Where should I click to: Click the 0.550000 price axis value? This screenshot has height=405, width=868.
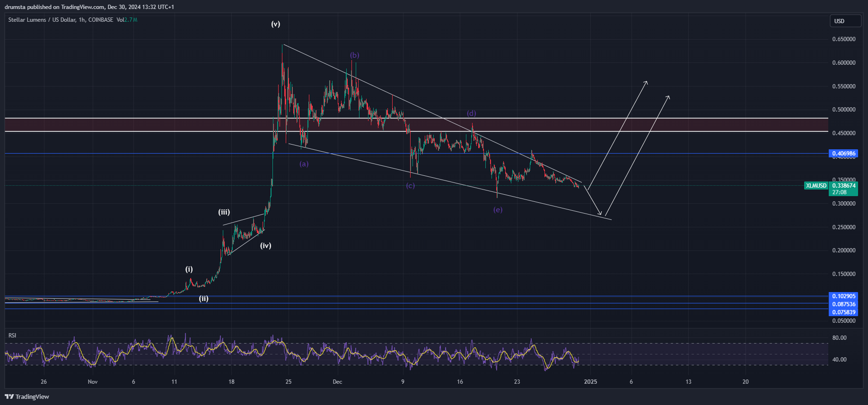pyautogui.click(x=844, y=86)
